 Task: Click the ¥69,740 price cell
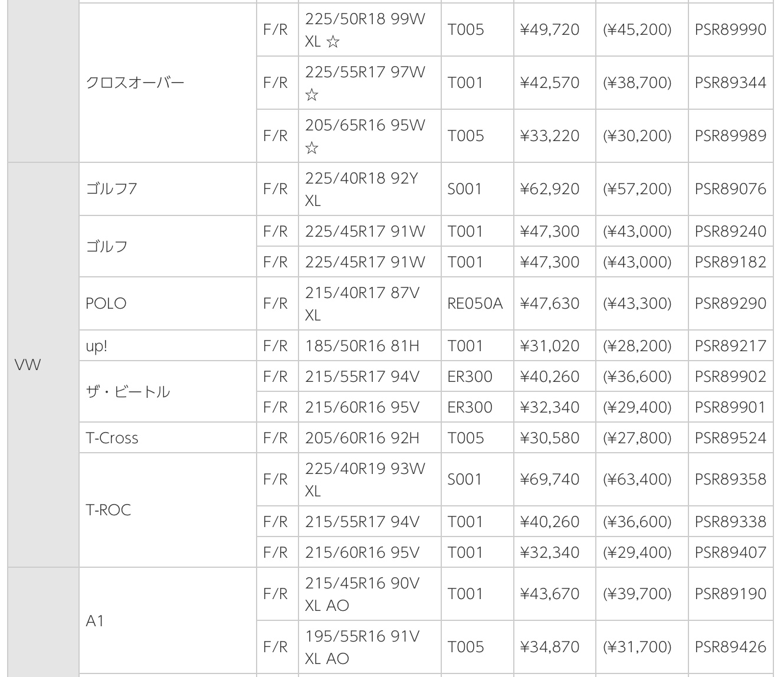pos(549,479)
